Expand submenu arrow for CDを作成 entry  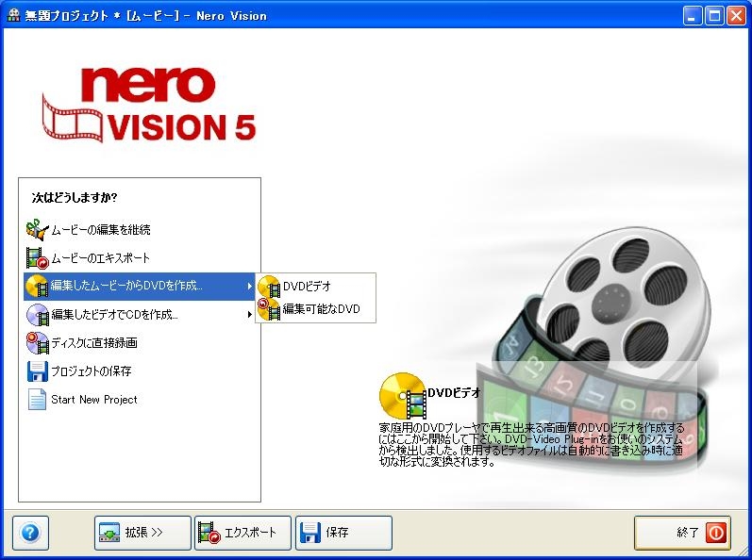coord(249,315)
